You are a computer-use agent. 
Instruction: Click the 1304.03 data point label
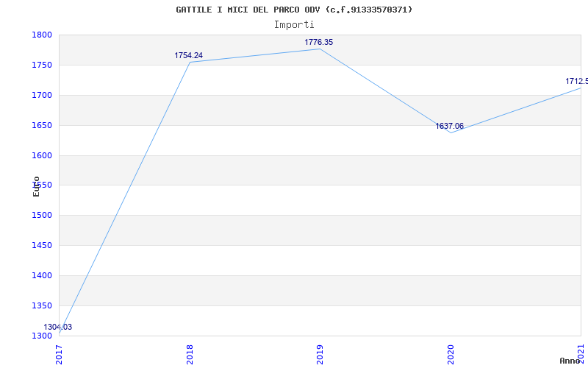(57, 327)
